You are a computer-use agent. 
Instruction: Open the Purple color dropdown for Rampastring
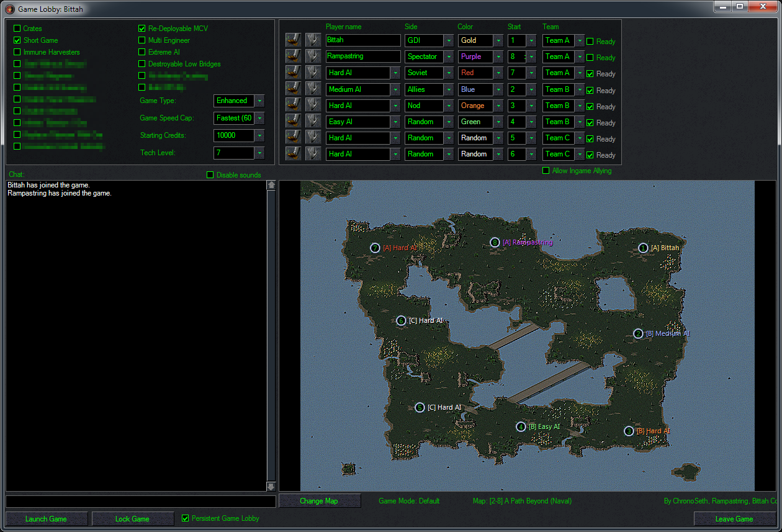(x=480, y=56)
